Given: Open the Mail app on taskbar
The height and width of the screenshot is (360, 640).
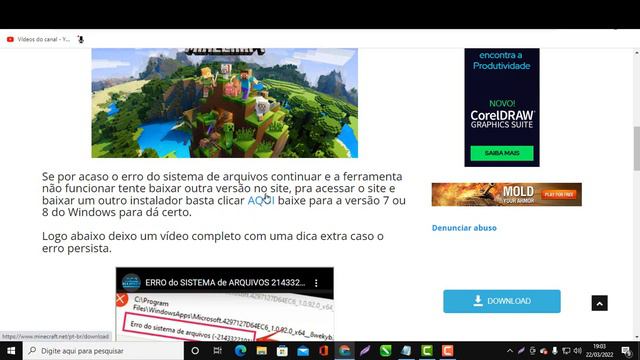Looking at the screenshot, I should click(x=303, y=351).
